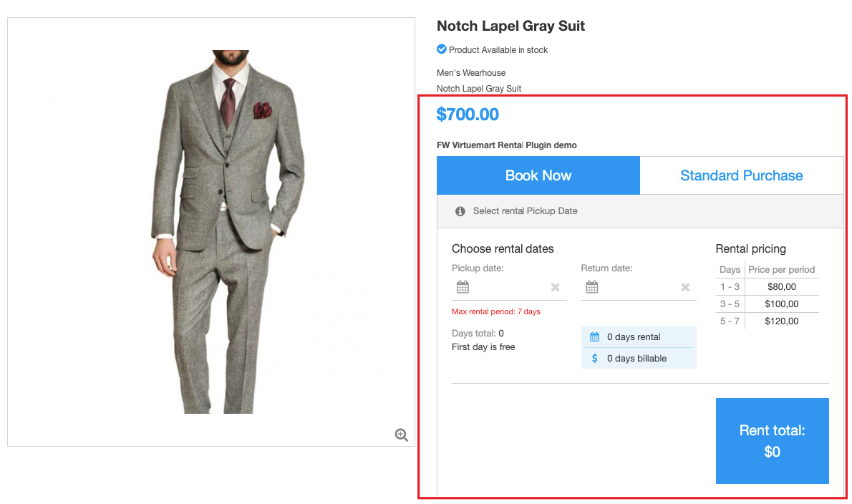Click the Return date calendar icon
Screen dimensions: 852x504
coord(592,287)
